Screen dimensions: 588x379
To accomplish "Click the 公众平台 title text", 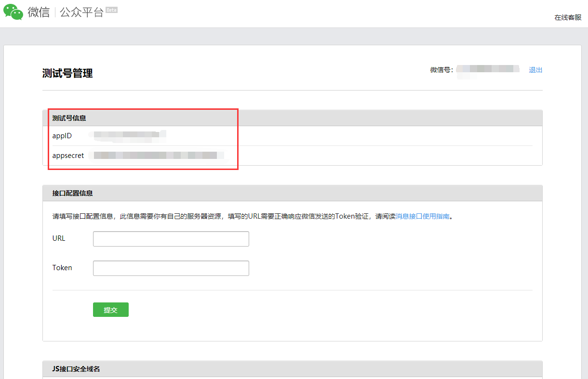I will 82,13.
